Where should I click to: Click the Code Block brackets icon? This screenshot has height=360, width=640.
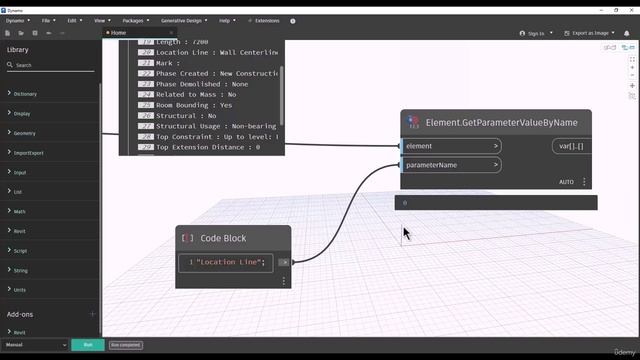click(187, 238)
